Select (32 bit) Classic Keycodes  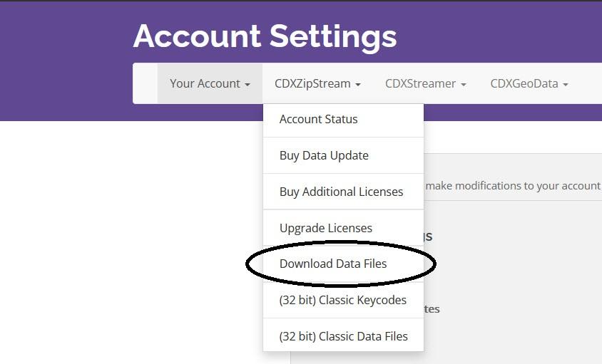[x=343, y=300]
